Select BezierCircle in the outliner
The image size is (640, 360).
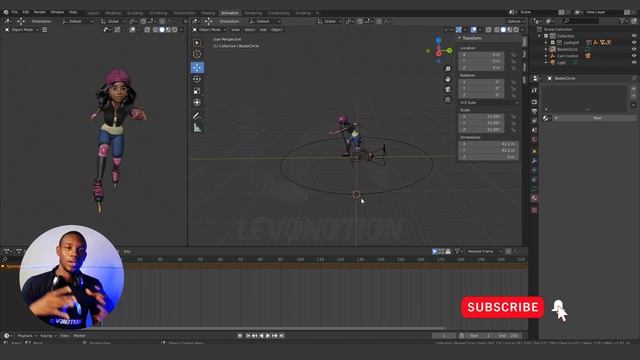[x=567, y=49]
